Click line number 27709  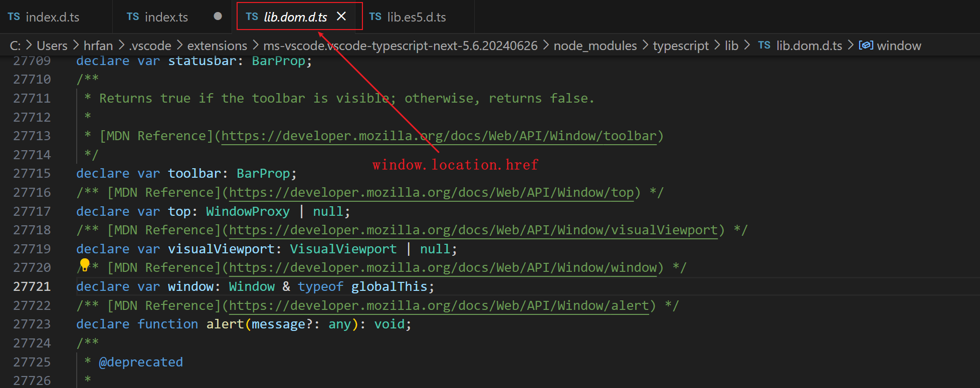click(x=32, y=61)
